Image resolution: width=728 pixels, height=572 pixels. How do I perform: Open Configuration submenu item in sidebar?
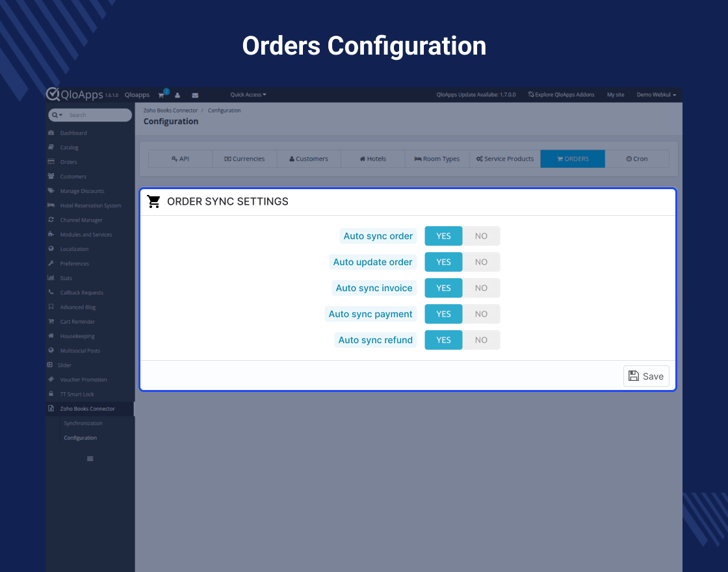pyautogui.click(x=81, y=438)
